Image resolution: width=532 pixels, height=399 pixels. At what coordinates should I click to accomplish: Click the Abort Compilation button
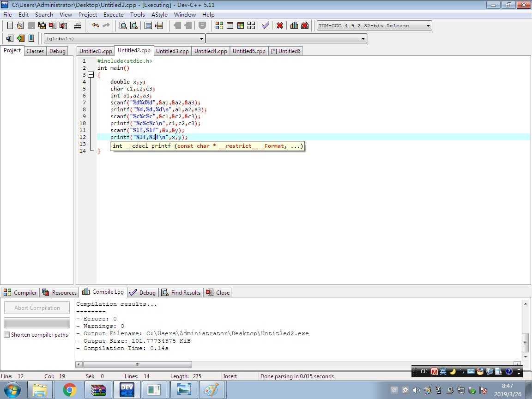pyautogui.click(x=37, y=308)
